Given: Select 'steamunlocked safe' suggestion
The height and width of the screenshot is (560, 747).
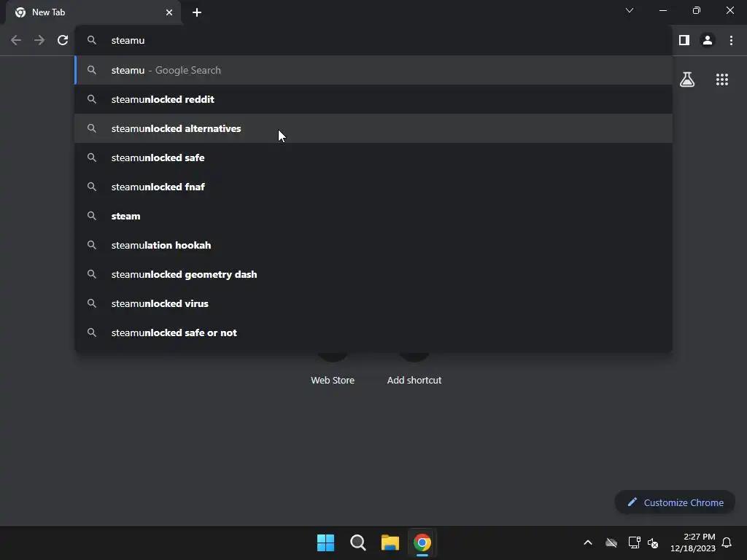Looking at the screenshot, I should click(373, 157).
